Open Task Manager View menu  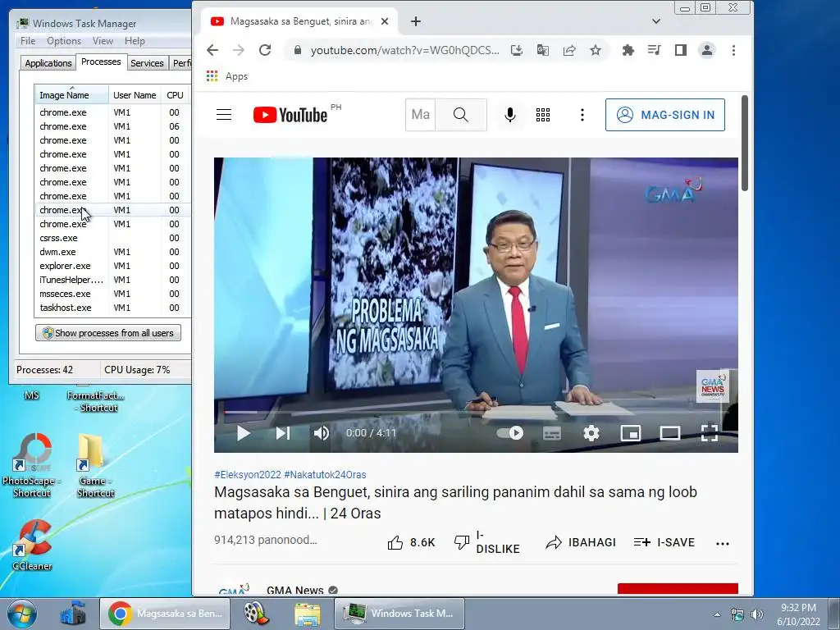tap(103, 41)
